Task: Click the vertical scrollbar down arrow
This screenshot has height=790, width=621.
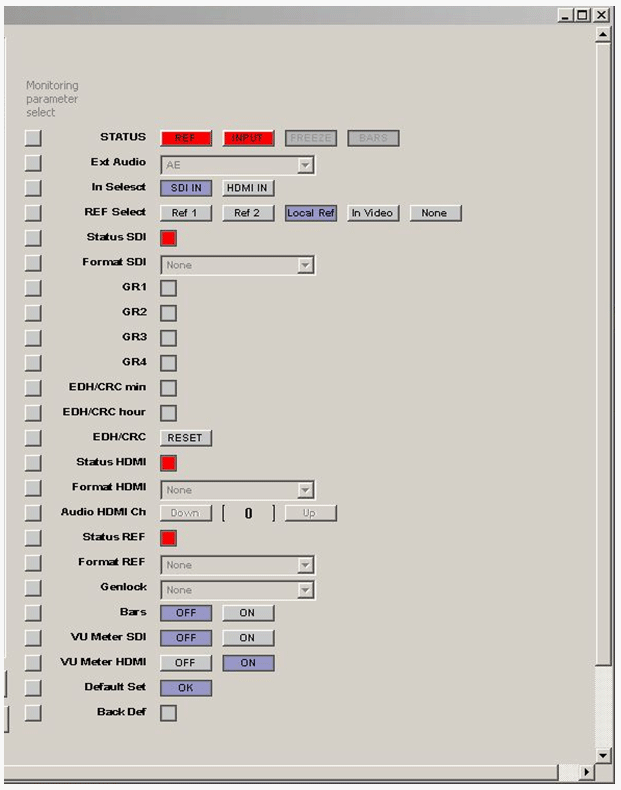Action: pos(602,755)
